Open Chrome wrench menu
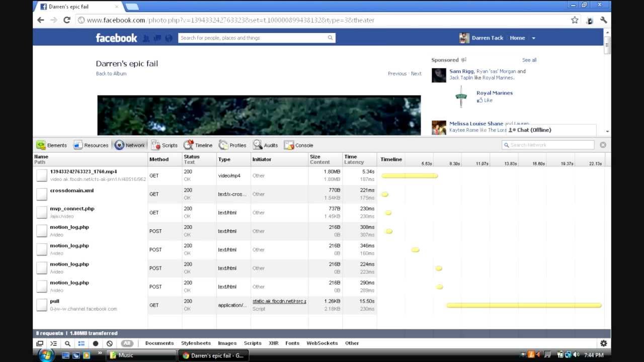The height and width of the screenshot is (362, 644). [x=603, y=20]
